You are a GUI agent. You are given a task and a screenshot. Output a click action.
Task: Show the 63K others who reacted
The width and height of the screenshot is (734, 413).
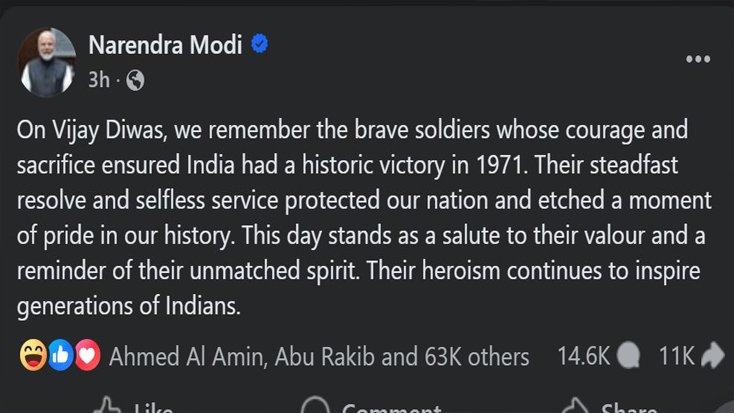coord(476,356)
